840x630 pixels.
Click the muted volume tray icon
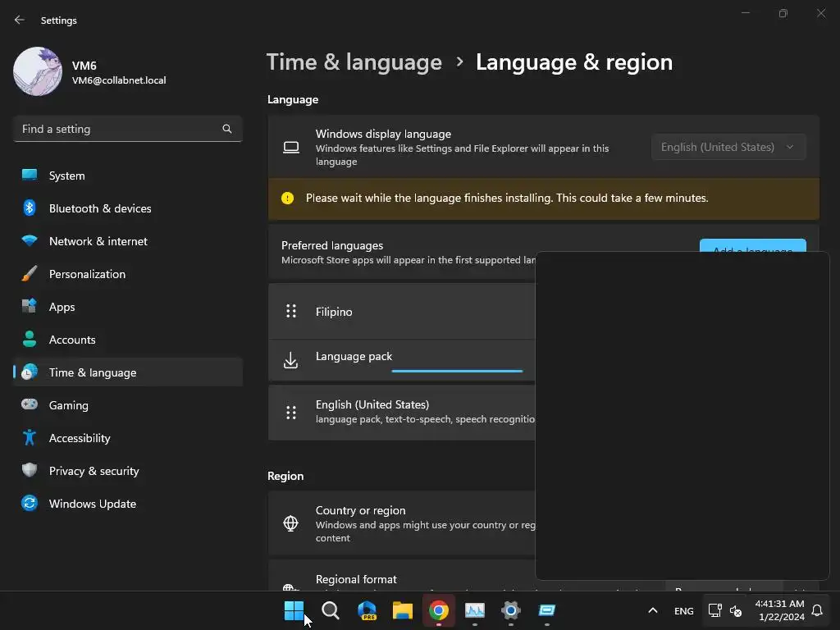click(736, 610)
